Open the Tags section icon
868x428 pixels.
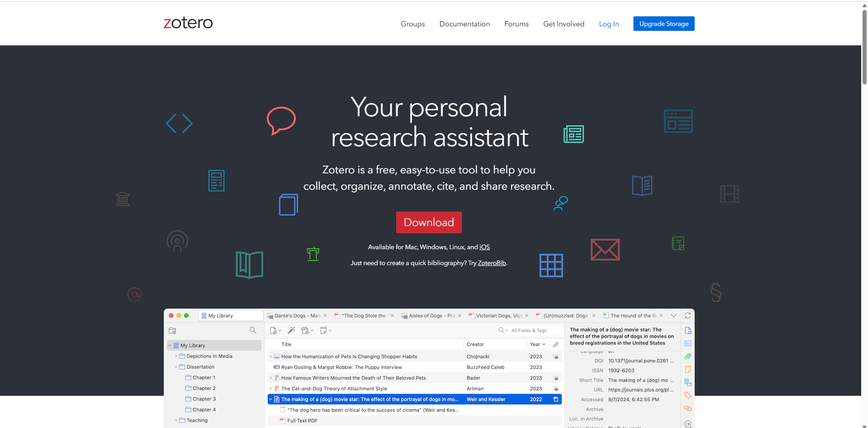pyautogui.click(x=688, y=395)
